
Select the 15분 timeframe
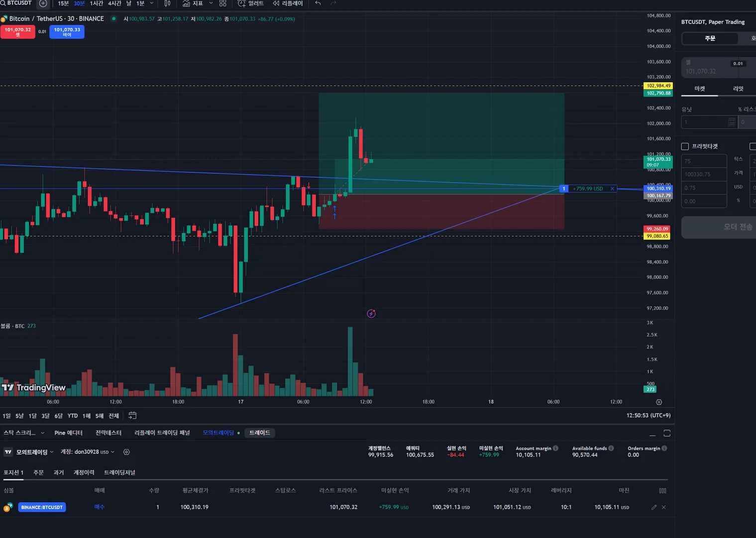pos(63,3)
